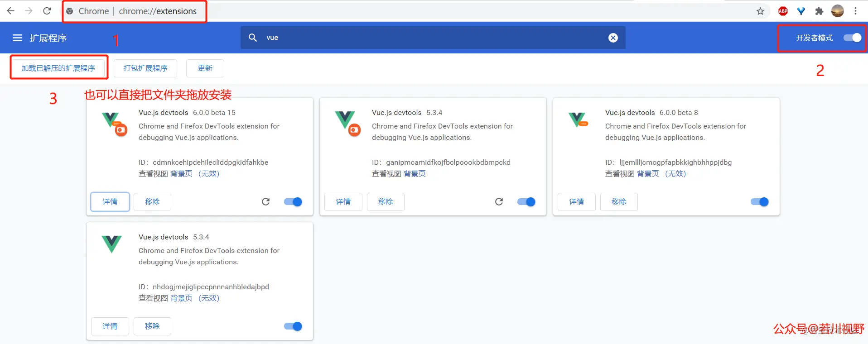Open the user profile avatar
The height and width of the screenshot is (344, 868).
(838, 11)
